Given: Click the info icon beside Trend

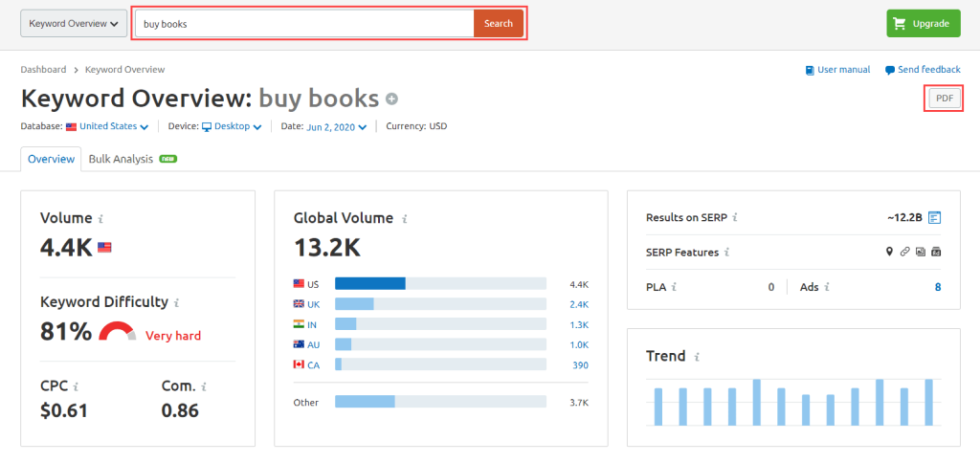Looking at the screenshot, I should click(x=697, y=357).
